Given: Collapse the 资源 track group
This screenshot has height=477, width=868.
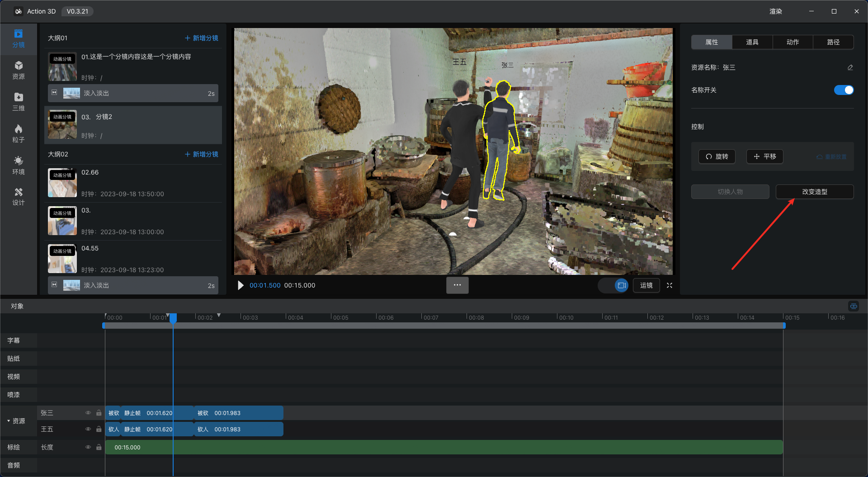Looking at the screenshot, I should click(9, 421).
